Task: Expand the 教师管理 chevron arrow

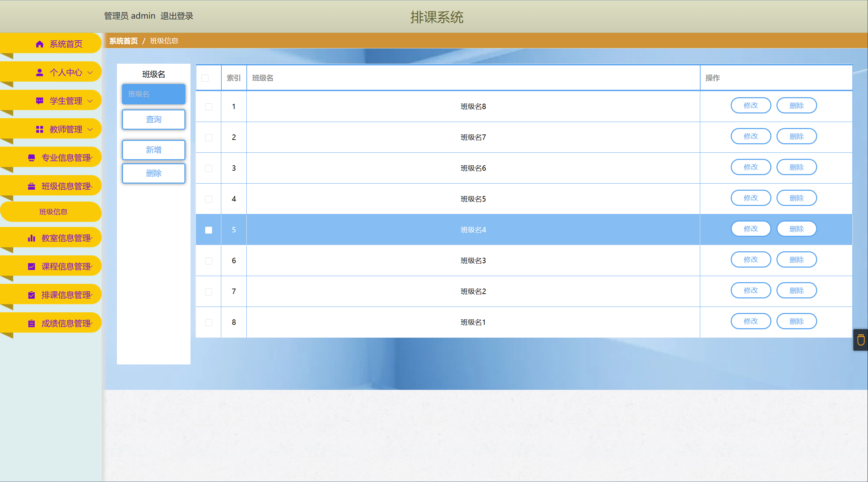Action: point(90,129)
